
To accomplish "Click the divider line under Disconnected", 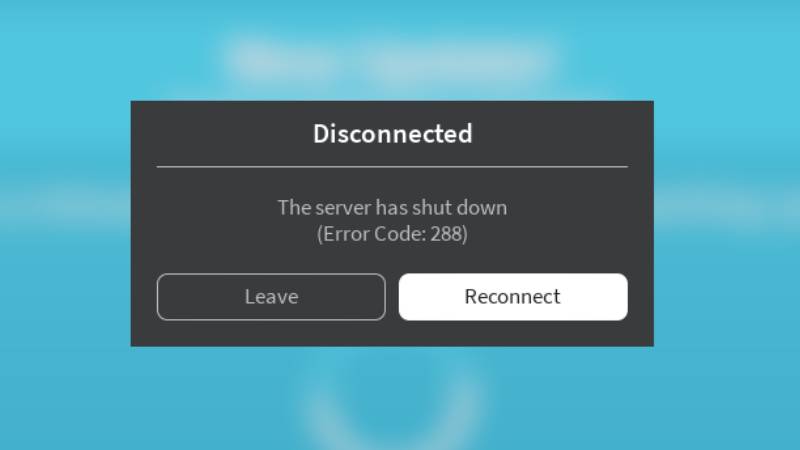I will point(392,166).
